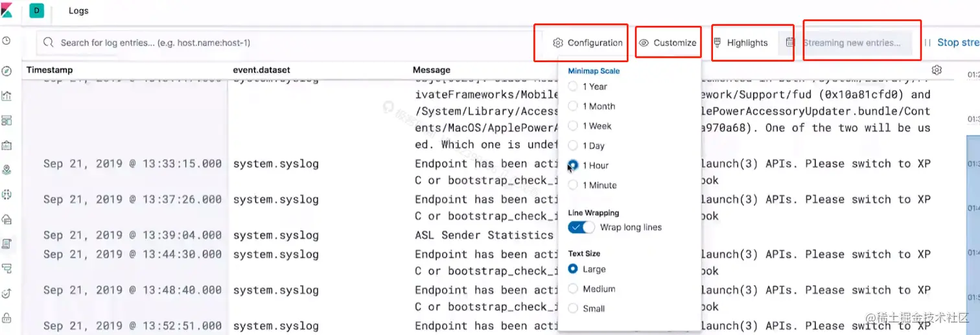Click Minimap Scale heading
The width and height of the screenshot is (980, 335).
594,71
